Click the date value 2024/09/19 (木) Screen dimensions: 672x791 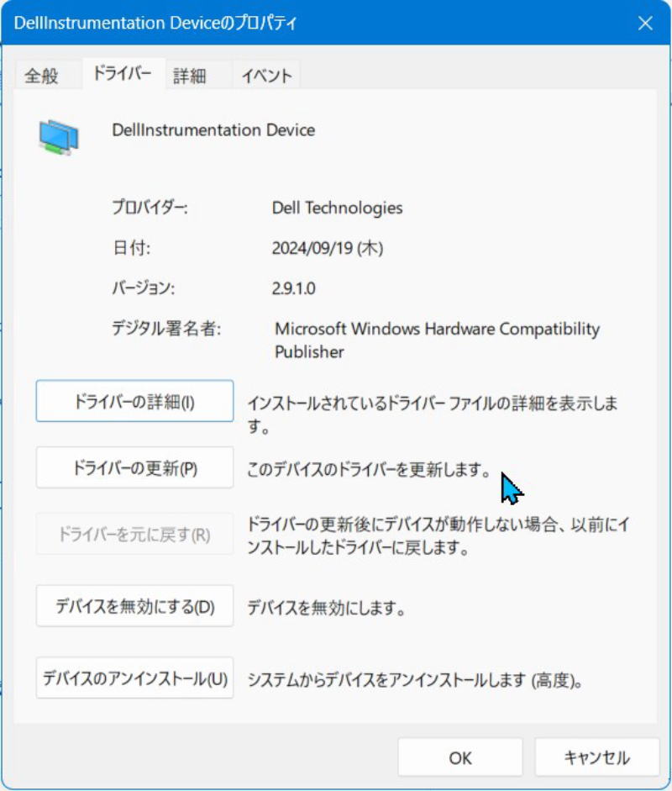[328, 248]
